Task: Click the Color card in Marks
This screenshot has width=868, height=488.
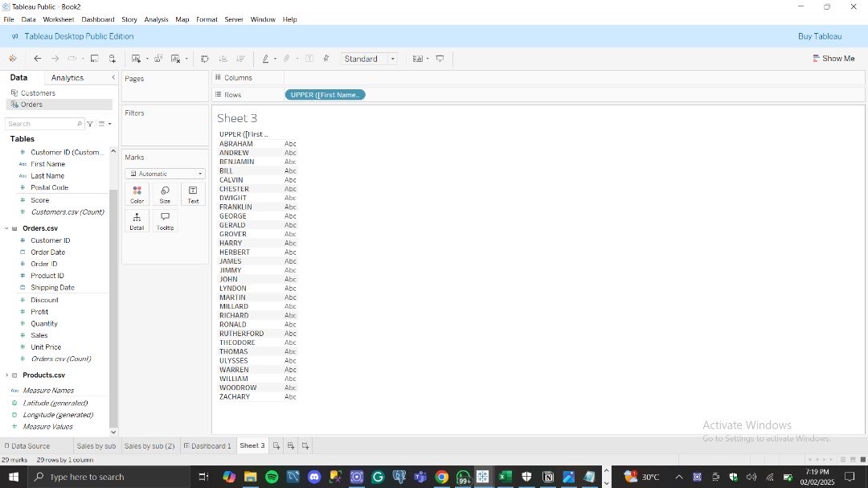Action: [x=137, y=195]
